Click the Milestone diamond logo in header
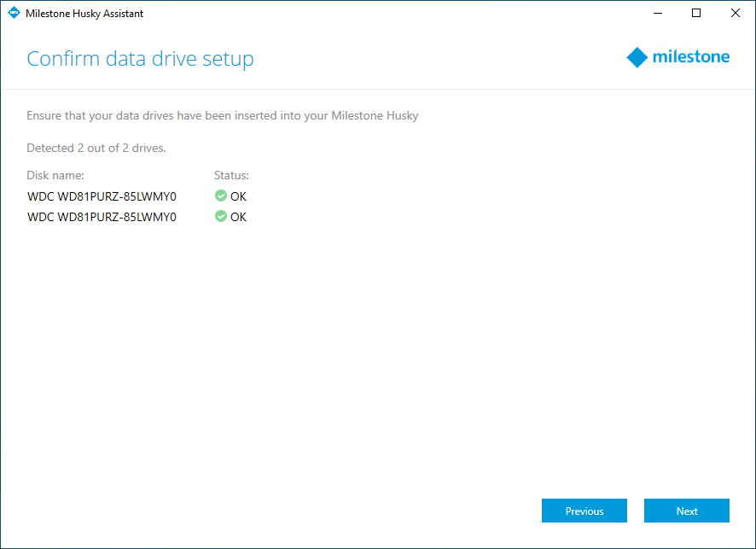Image resolution: width=756 pixels, height=549 pixels. 637,57
